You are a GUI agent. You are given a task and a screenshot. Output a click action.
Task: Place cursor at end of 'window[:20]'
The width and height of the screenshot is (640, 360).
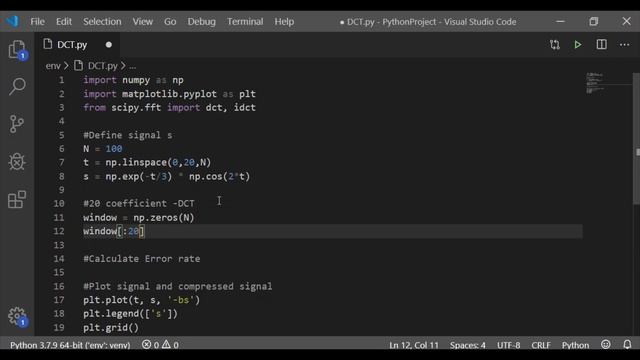point(144,231)
